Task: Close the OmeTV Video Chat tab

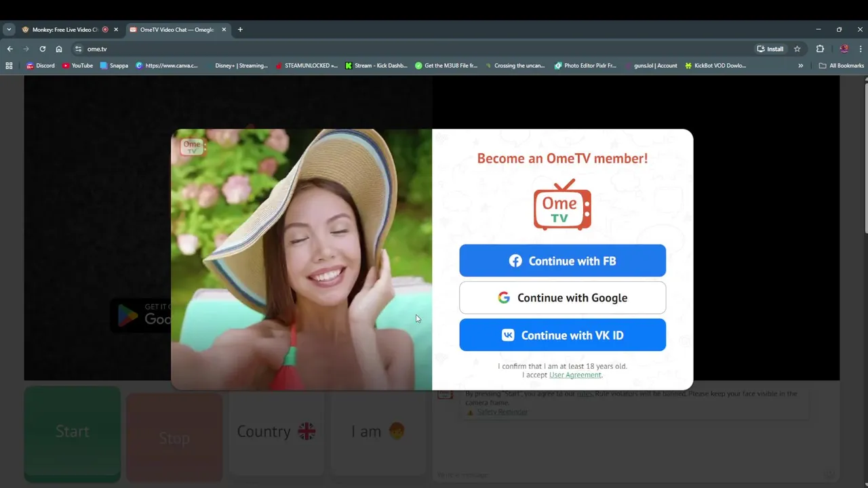Action: [224, 30]
